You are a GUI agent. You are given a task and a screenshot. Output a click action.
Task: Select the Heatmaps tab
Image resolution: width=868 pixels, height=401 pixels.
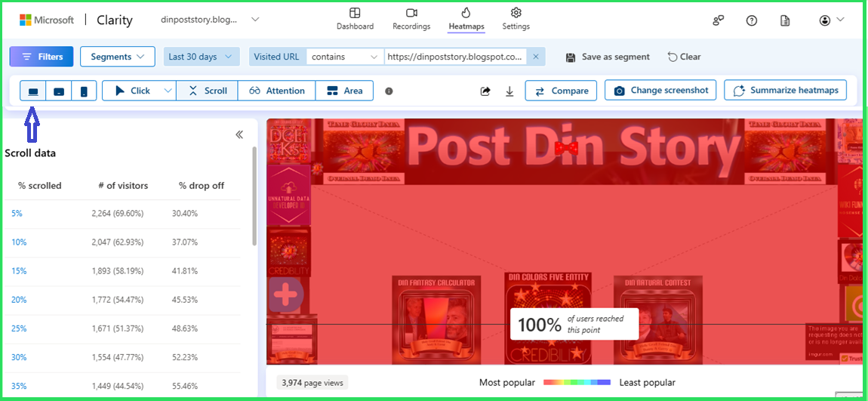(466, 19)
